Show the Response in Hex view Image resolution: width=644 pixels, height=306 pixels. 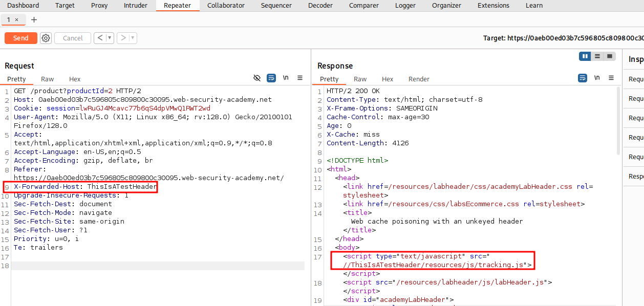coord(388,79)
